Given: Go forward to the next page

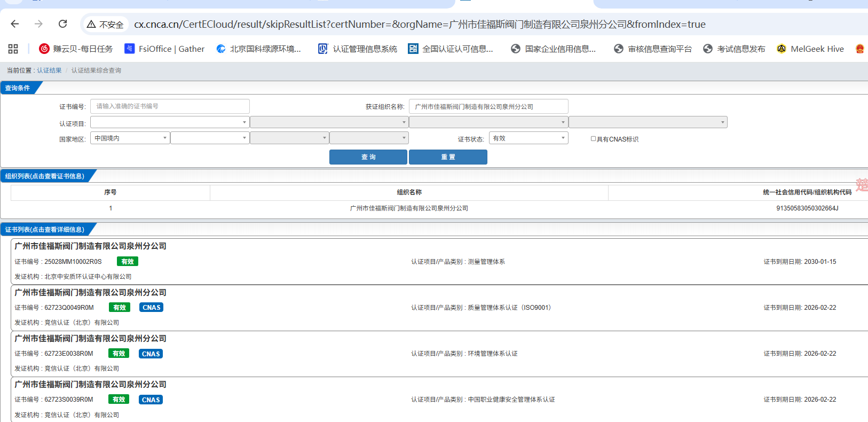Looking at the screenshot, I should click(x=38, y=24).
